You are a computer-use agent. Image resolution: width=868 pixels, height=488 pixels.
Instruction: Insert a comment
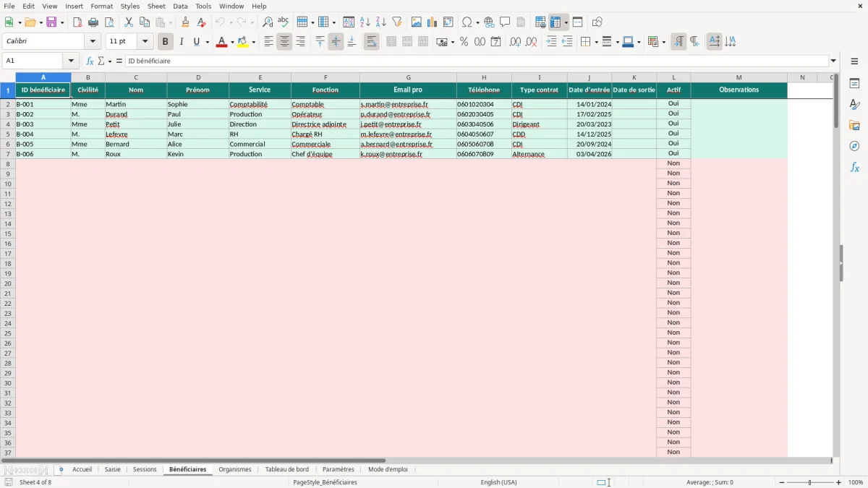click(x=505, y=22)
